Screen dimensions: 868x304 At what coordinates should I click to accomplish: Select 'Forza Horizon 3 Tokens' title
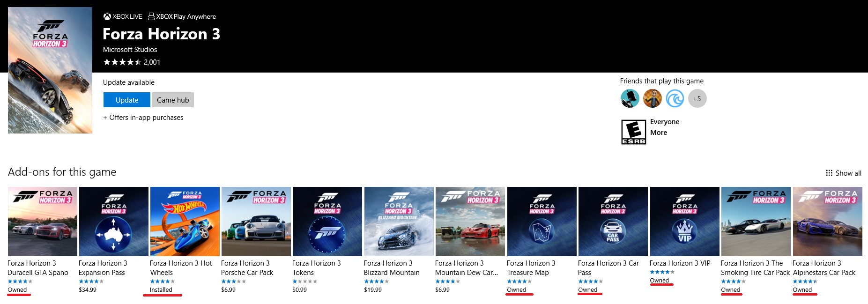pyautogui.click(x=317, y=268)
